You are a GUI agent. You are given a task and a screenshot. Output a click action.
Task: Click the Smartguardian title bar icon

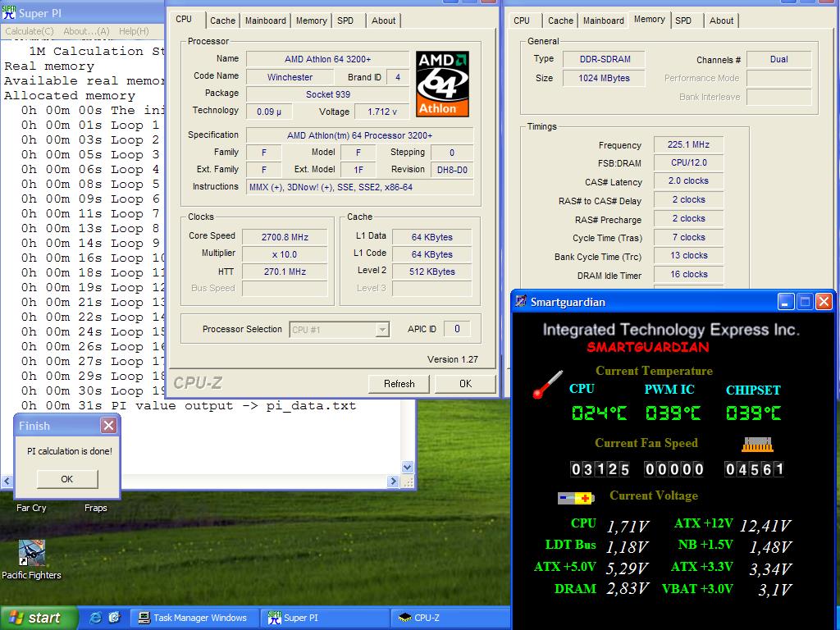(521, 301)
